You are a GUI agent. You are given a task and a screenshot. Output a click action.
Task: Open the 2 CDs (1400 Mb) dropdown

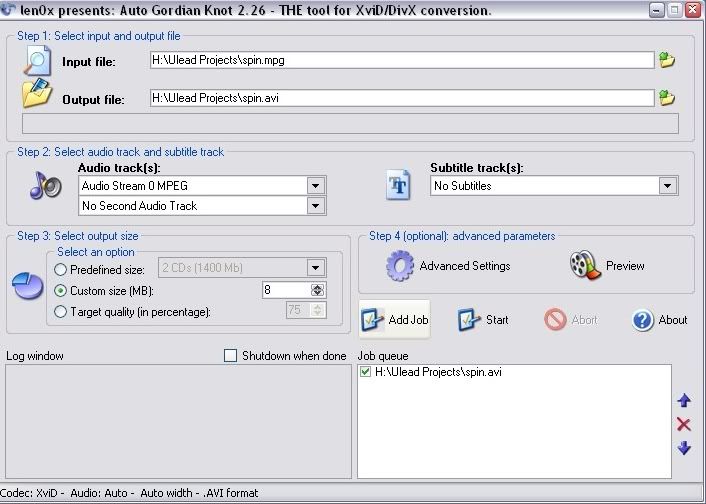(316, 268)
